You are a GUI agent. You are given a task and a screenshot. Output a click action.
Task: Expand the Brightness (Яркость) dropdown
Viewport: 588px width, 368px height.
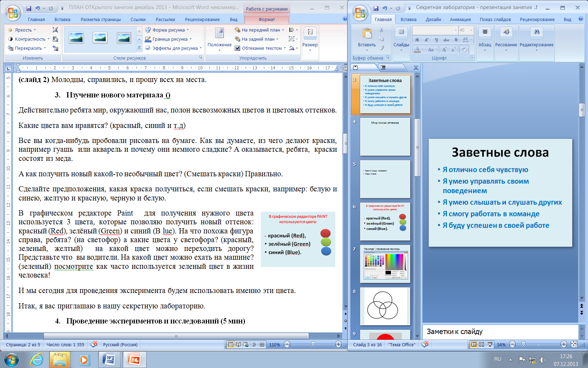pyautogui.click(x=23, y=30)
